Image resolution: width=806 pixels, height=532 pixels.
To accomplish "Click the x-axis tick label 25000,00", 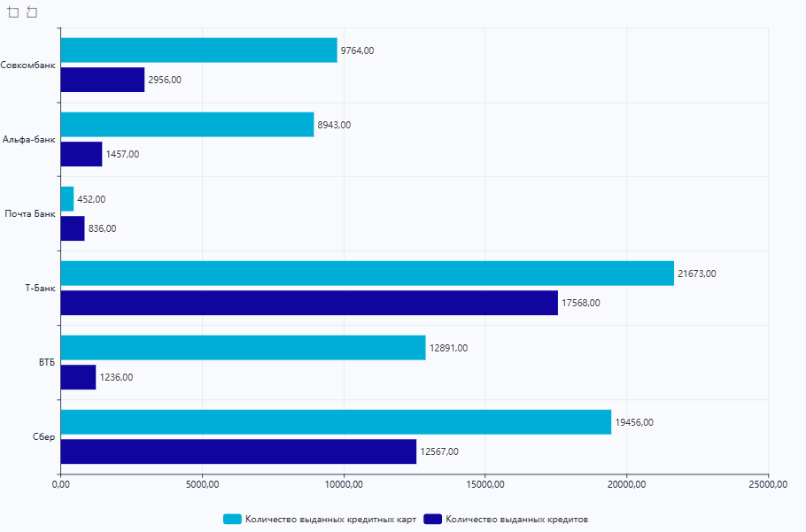I will [768, 485].
